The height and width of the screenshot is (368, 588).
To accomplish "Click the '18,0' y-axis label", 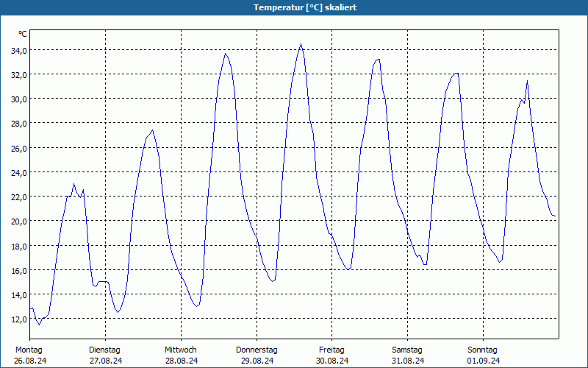I will click(x=19, y=247).
